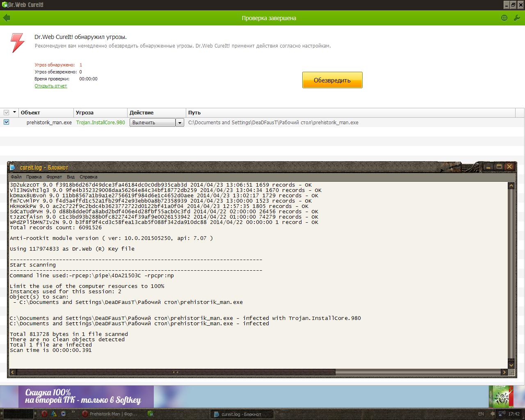The image size is (525, 420).
Task: Click the network tray icon
Action: tap(502, 413)
